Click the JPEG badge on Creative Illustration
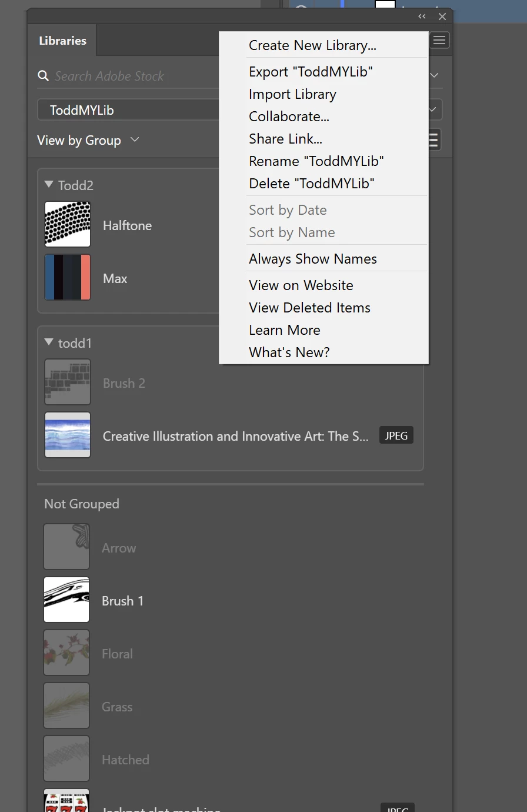The height and width of the screenshot is (812, 527). click(x=396, y=435)
